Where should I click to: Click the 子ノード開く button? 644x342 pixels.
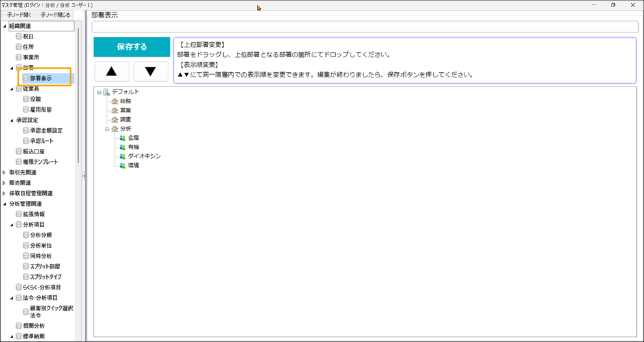[19, 15]
